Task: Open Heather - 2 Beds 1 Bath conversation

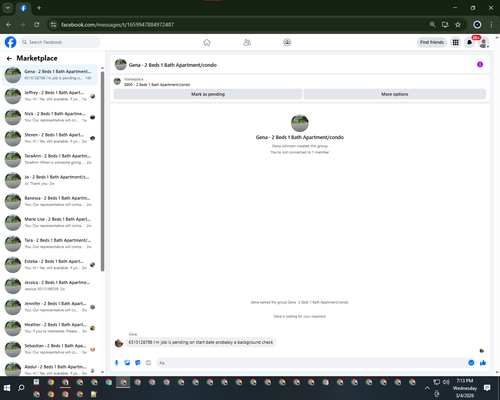Action: pyautogui.click(x=50, y=328)
